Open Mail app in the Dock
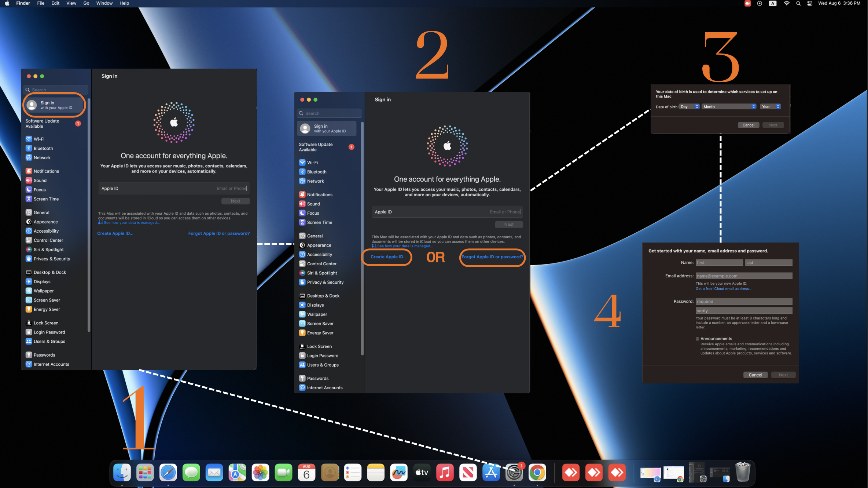868x488 pixels. point(214,473)
